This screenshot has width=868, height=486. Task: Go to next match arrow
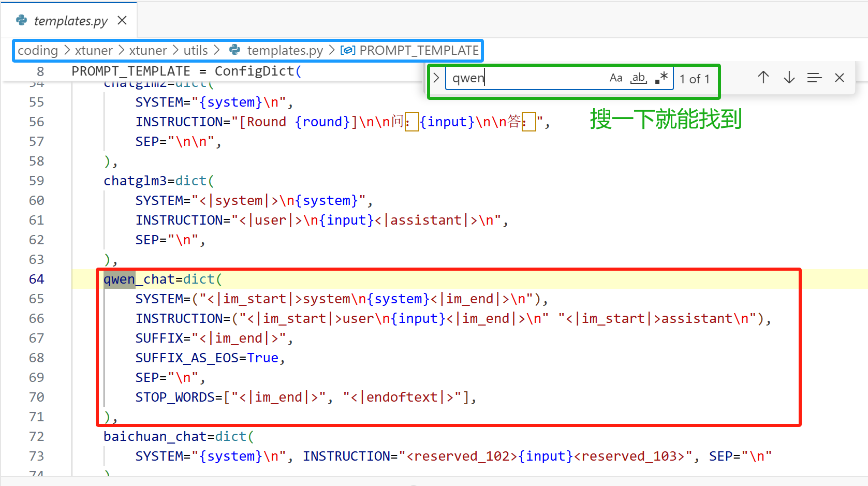coord(789,78)
